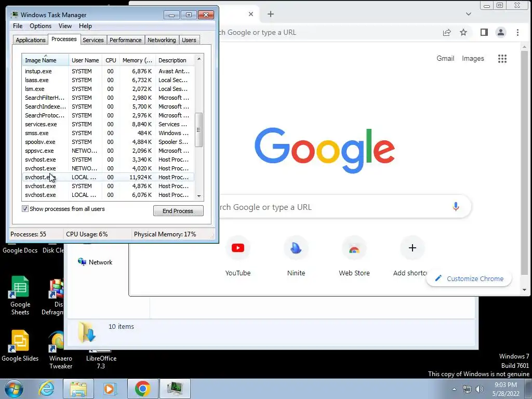Switch to the Performance tab
The image size is (532, 399).
pos(126,40)
